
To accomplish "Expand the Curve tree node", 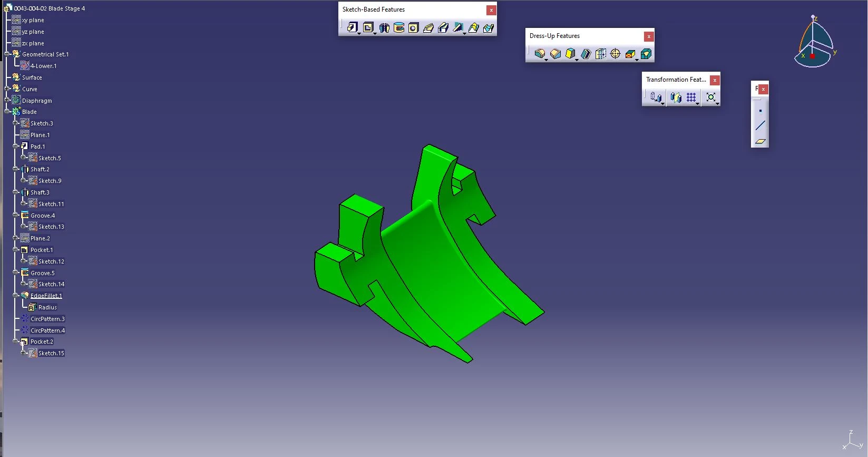I will pyautogui.click(x=7, y=89).
